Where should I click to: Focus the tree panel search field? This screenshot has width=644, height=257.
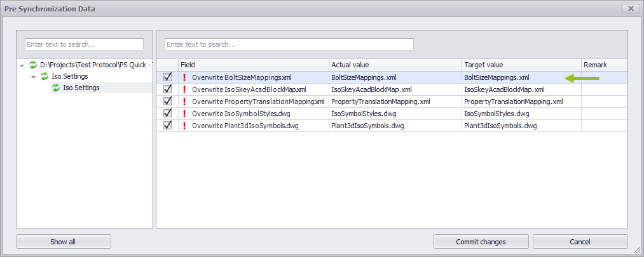point(84,44)
